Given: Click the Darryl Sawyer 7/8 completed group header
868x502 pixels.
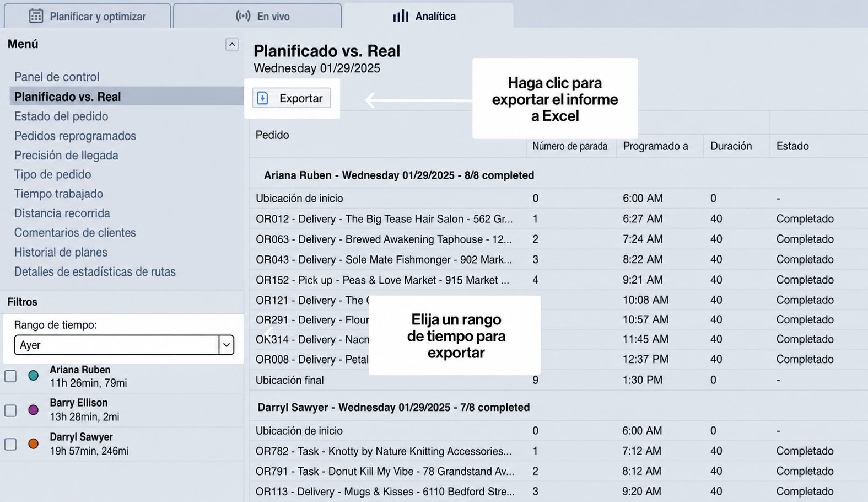Looking at the screenshot, I should (x=393, y=407).
